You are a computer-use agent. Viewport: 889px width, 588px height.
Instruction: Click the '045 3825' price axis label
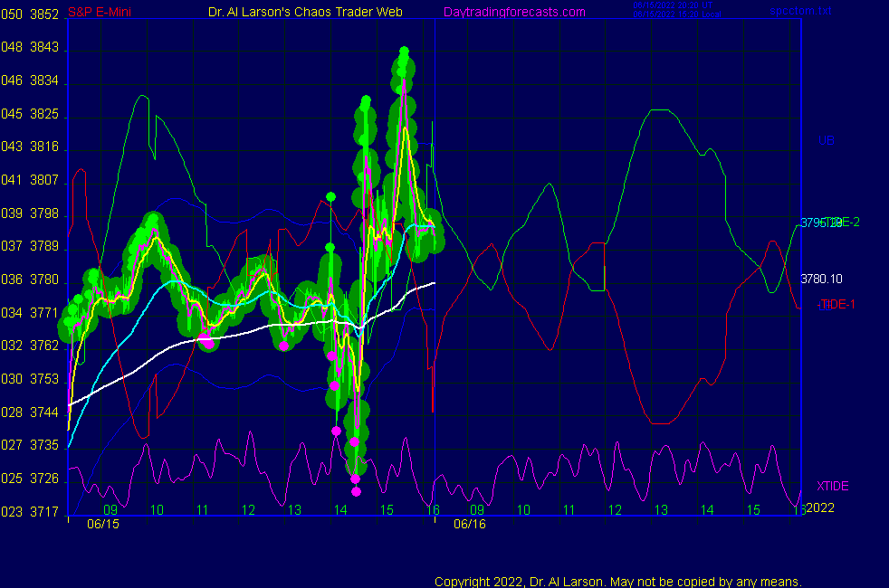pos(30,114)
